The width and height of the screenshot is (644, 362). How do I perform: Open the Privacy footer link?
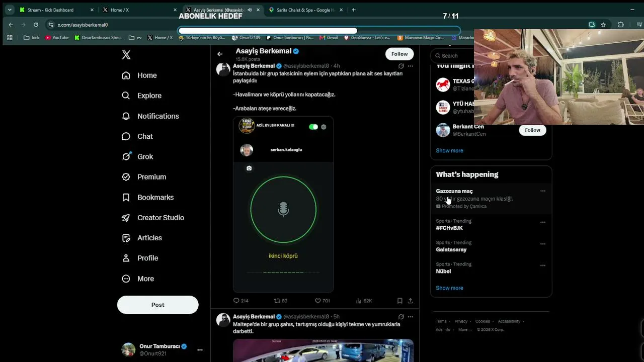(x=461, y=321)
